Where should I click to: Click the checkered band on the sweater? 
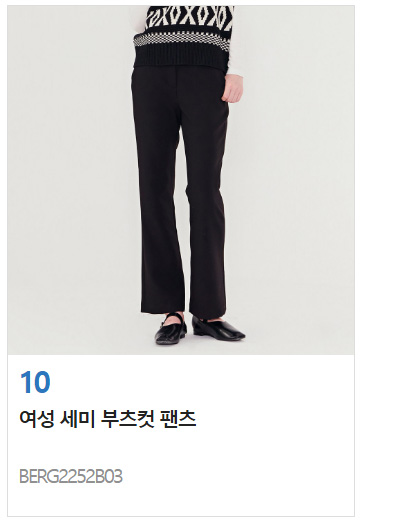coord(182,41)
